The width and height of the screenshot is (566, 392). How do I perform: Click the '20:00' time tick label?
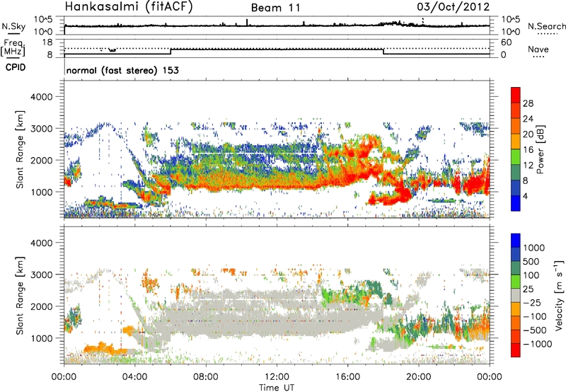(419, 377)
